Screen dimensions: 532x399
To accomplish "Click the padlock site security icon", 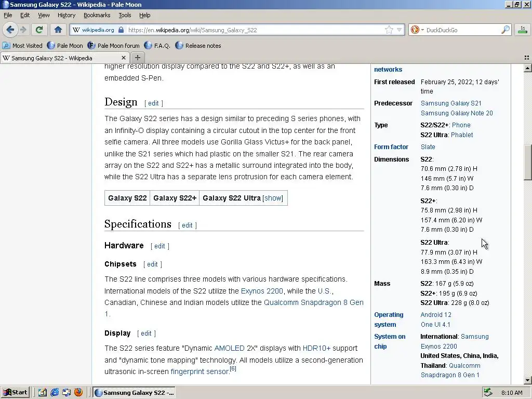I will tap(121, 30).
